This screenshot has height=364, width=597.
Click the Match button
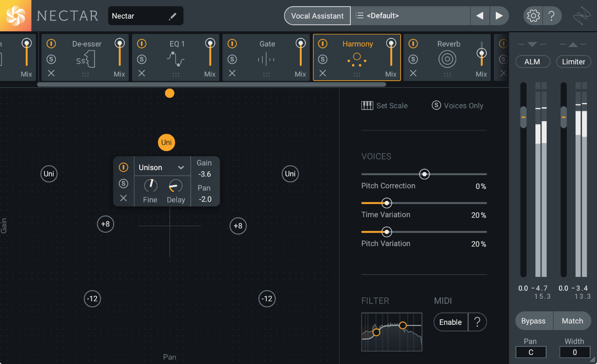(x=572, y=321)
